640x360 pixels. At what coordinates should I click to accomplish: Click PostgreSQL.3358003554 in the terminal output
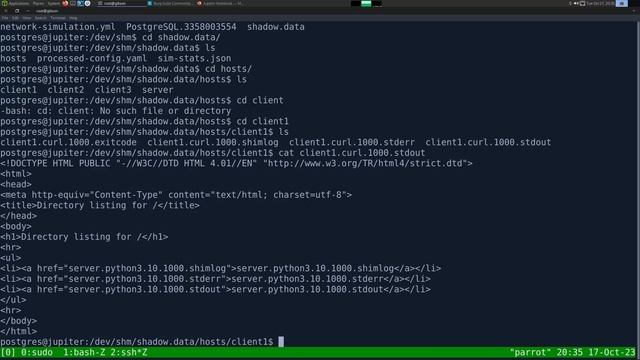click(181, 27)
